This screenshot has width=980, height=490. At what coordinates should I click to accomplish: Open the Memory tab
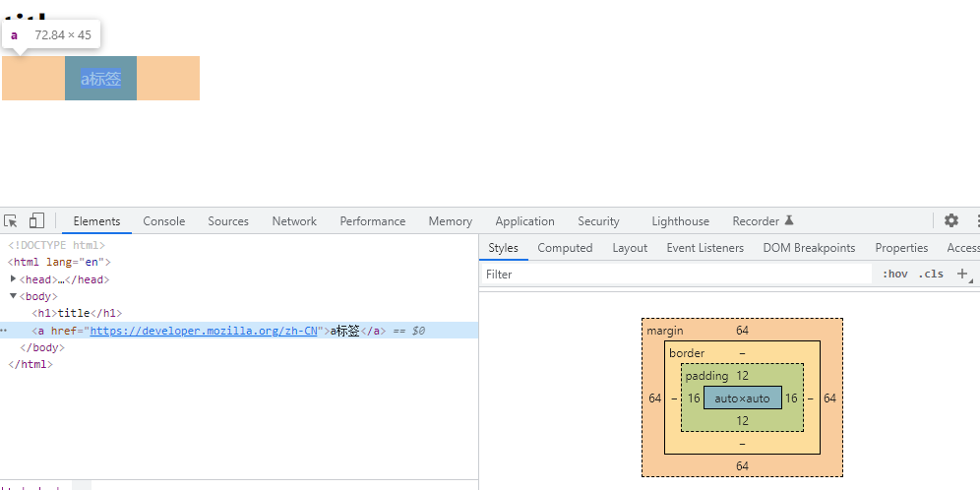450,221
